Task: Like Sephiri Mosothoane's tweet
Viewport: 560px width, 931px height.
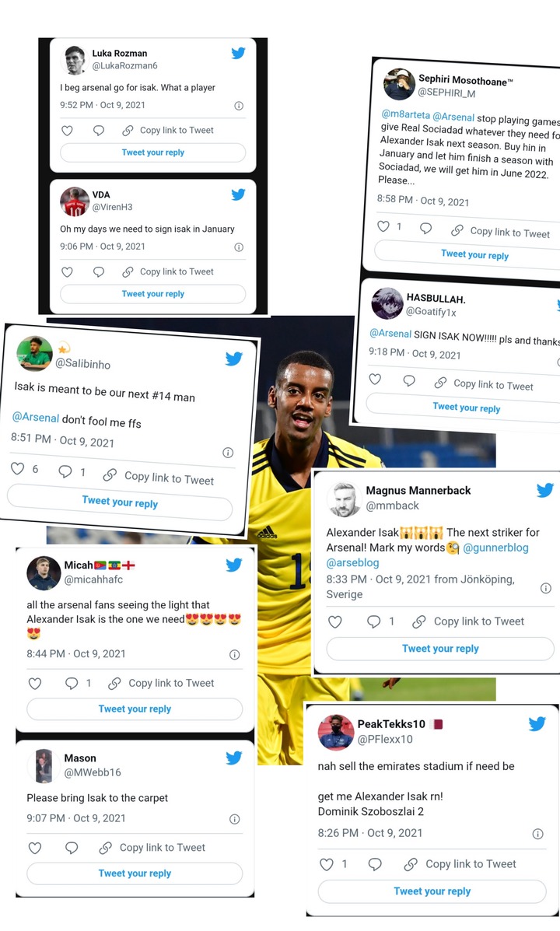Action: [x=383, y=226]
